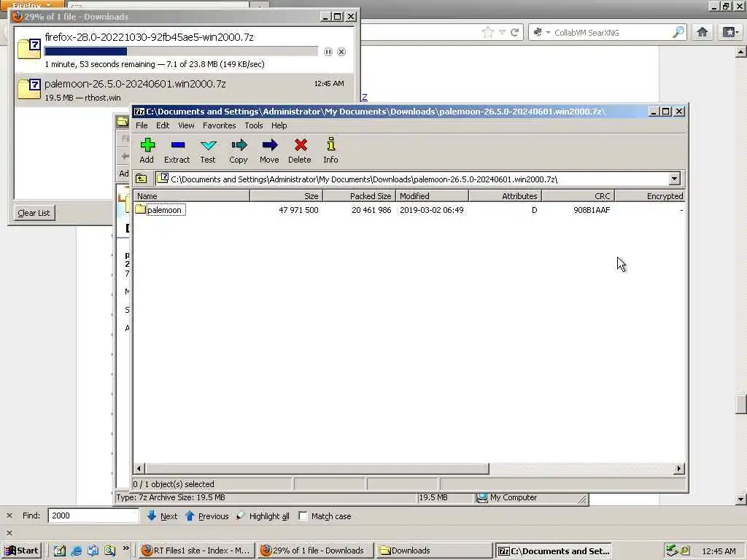Screen dimensions: 747x560
Task: Click the Find Next arrow
Action: coord(152,516)
